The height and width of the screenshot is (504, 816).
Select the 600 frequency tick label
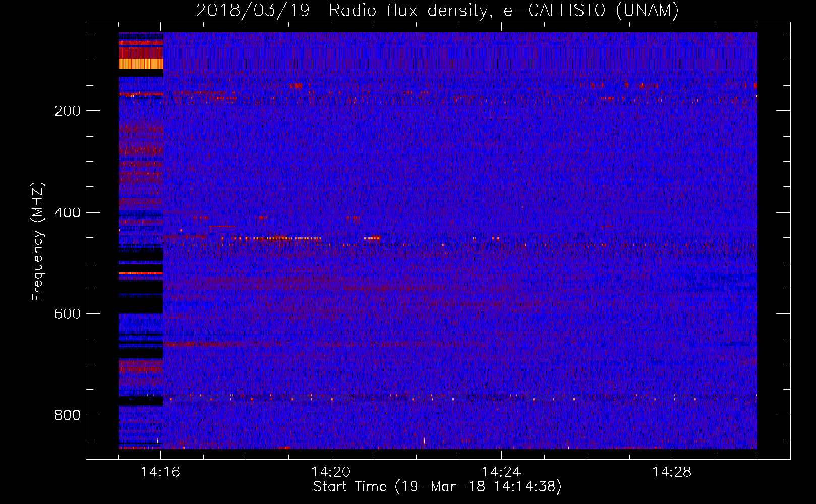tap(68, 313)
